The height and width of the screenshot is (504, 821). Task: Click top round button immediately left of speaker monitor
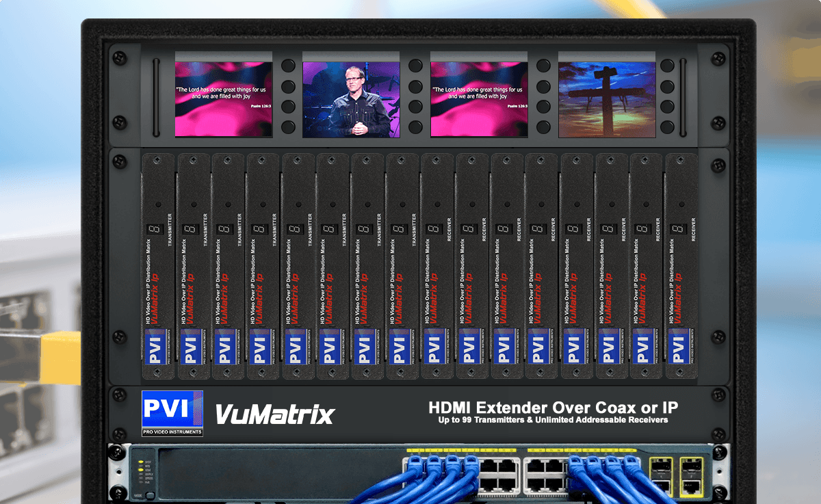(287, 66)
